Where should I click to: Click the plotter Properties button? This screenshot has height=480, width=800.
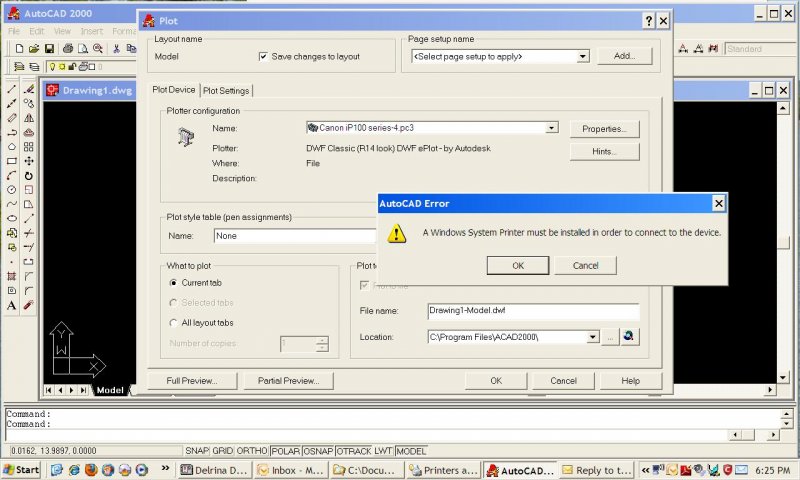click(x=604, y=129)
